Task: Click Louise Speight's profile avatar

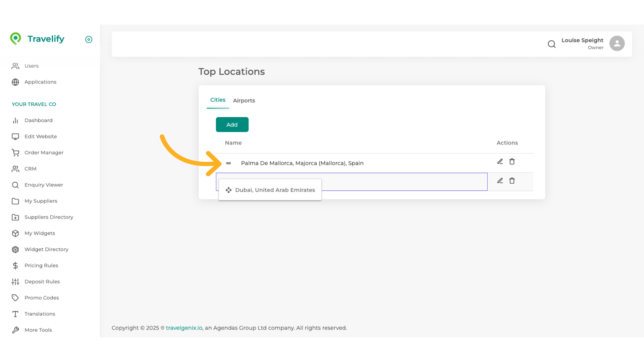Action: (617, 43)
